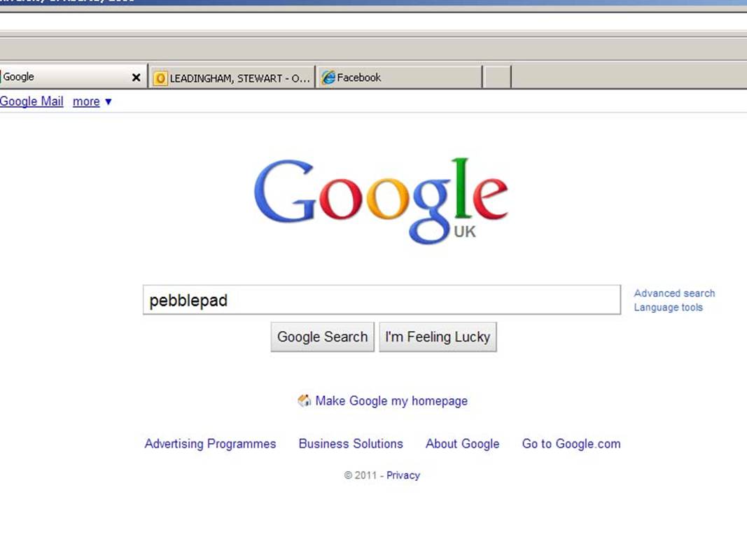Switch to the Facebook tab
The width and height of the screenshot is (747, 560).
click(399, 78)
